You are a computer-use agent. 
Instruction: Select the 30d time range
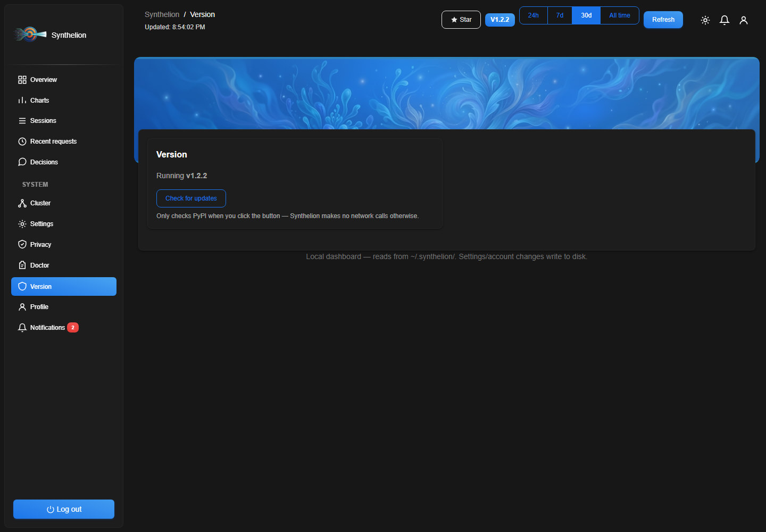click(586, 15)
